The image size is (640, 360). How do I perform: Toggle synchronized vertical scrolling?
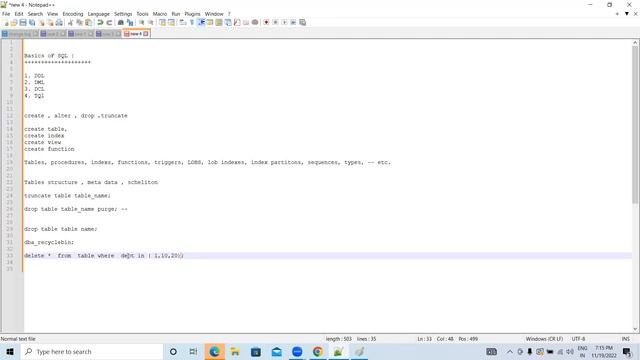pos(162,22)
